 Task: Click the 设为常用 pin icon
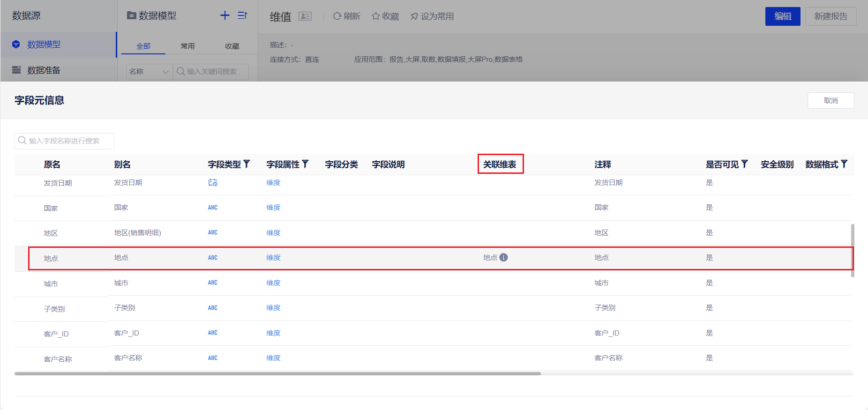tap(414, 16)
